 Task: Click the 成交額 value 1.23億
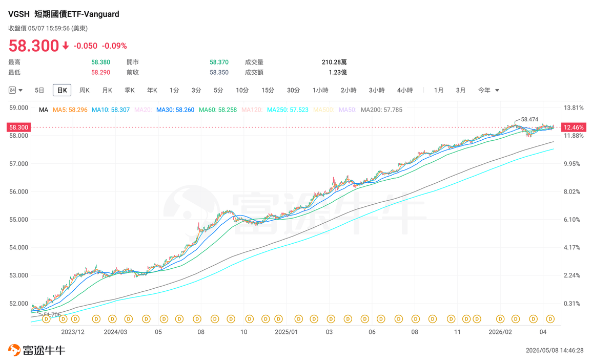coord(338,72)
